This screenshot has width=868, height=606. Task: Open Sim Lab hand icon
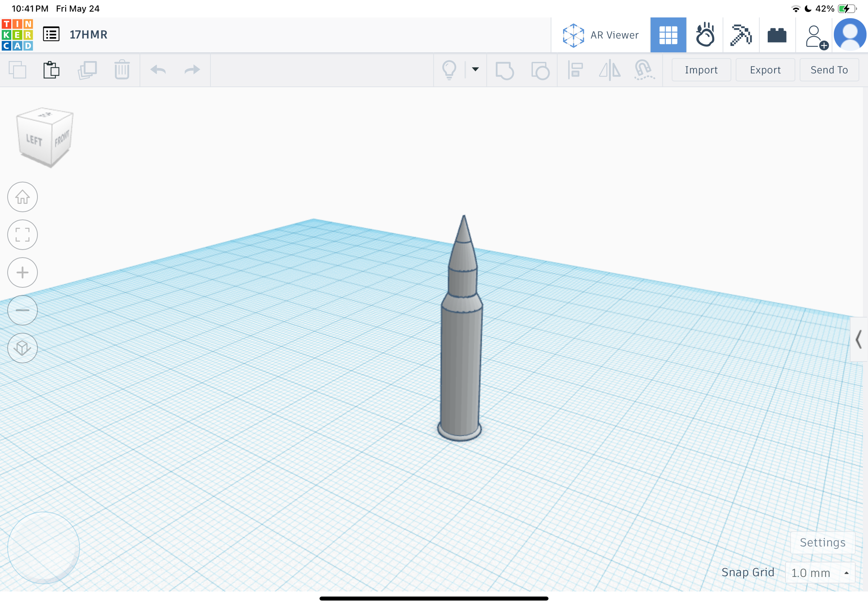coord(705,35)
